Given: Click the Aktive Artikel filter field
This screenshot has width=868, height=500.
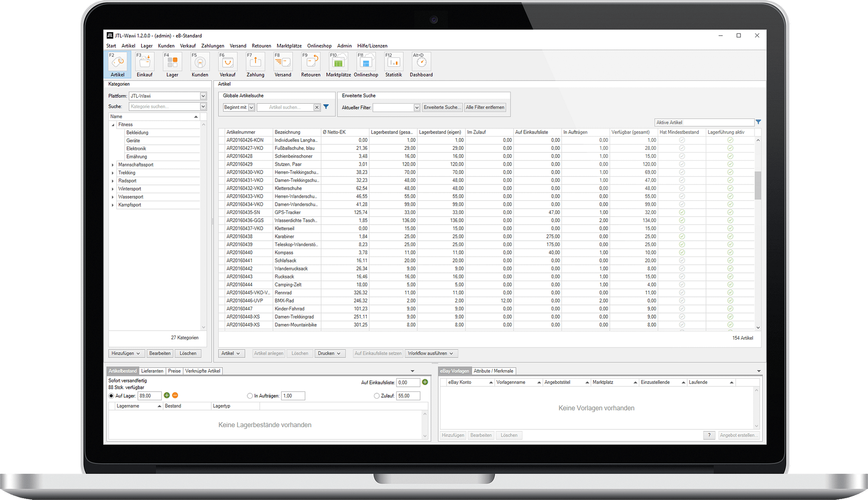Looking at the screenshot, I should click(x=704, y=122).
